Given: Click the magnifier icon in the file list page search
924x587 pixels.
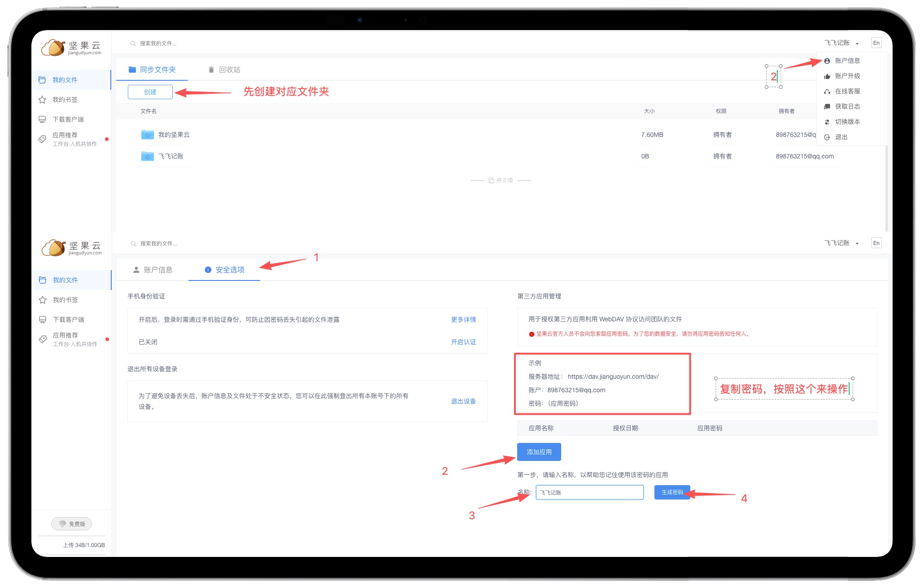Looking at the screenshot, I should tap(133, 44).
